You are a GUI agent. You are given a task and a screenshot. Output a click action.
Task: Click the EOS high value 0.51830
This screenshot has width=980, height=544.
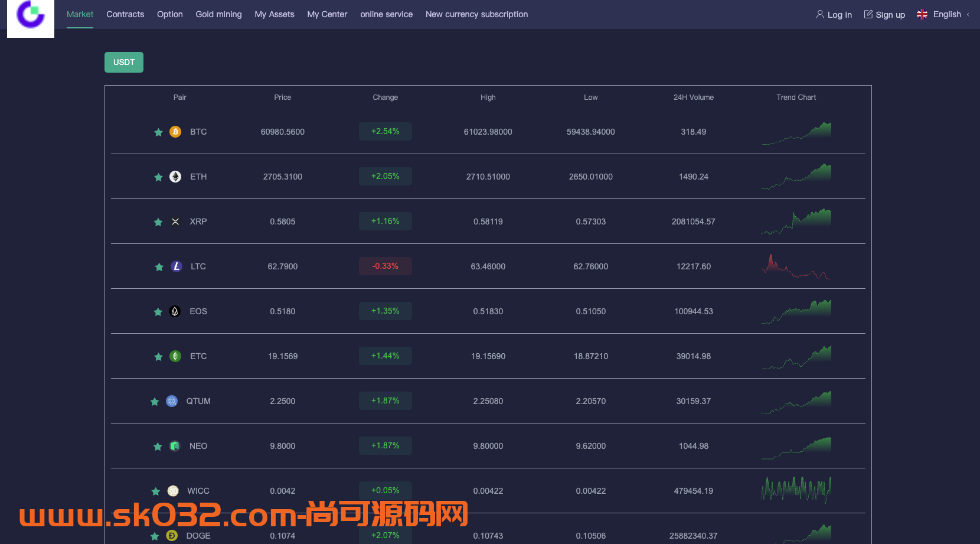[x=488, y=311]
